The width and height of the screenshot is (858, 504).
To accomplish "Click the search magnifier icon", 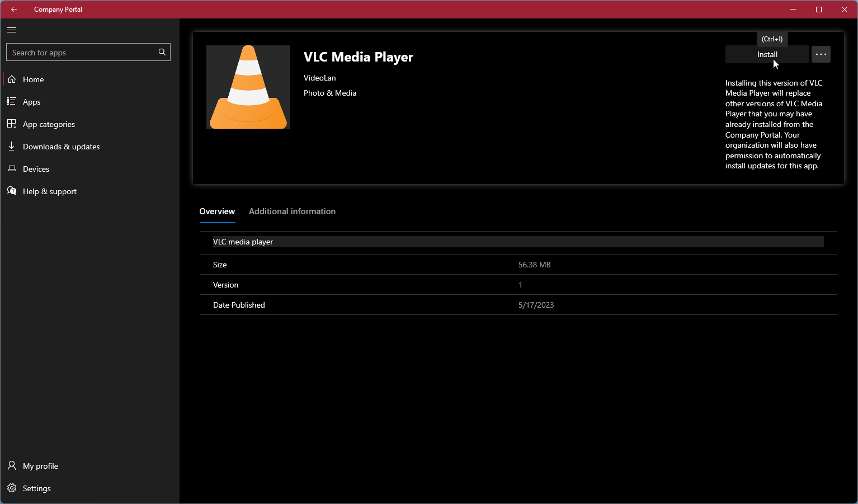I will (162, 52).
